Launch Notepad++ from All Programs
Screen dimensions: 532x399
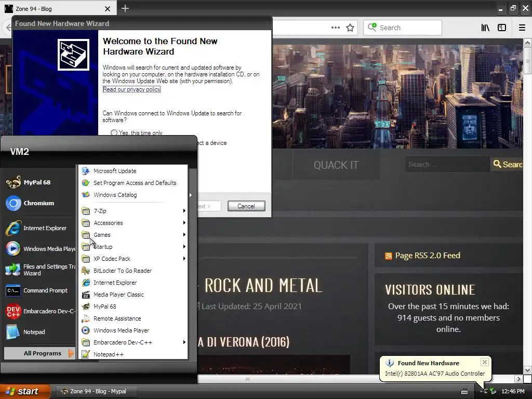click(x=133, y=354)
